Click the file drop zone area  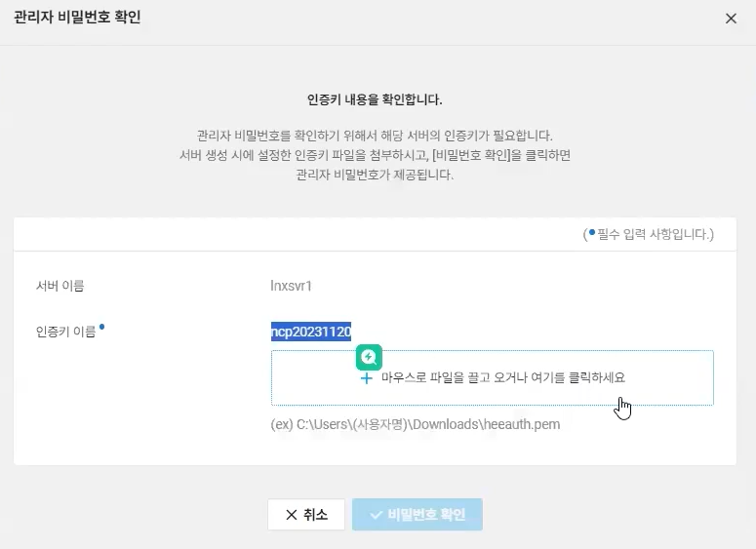[x=493, y=378]
